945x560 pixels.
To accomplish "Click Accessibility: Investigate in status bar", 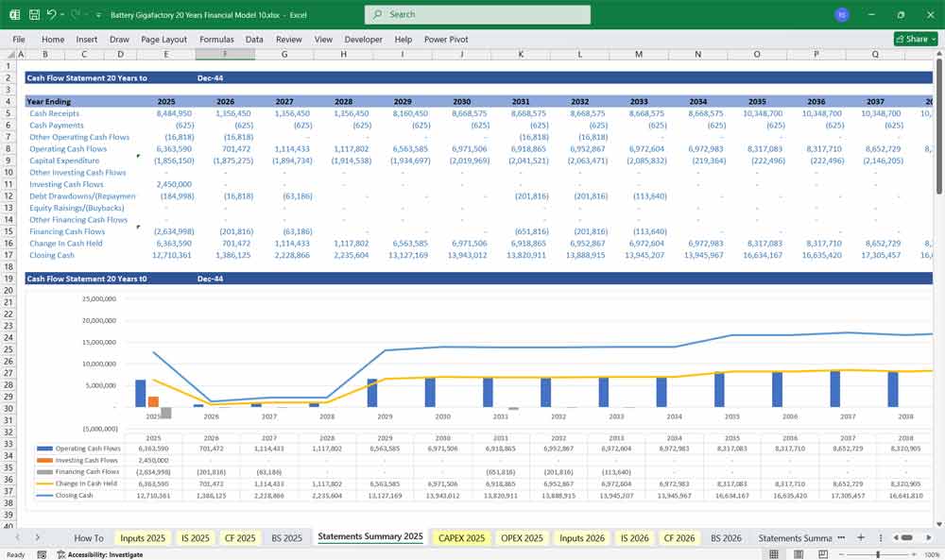I will point(105,554).
